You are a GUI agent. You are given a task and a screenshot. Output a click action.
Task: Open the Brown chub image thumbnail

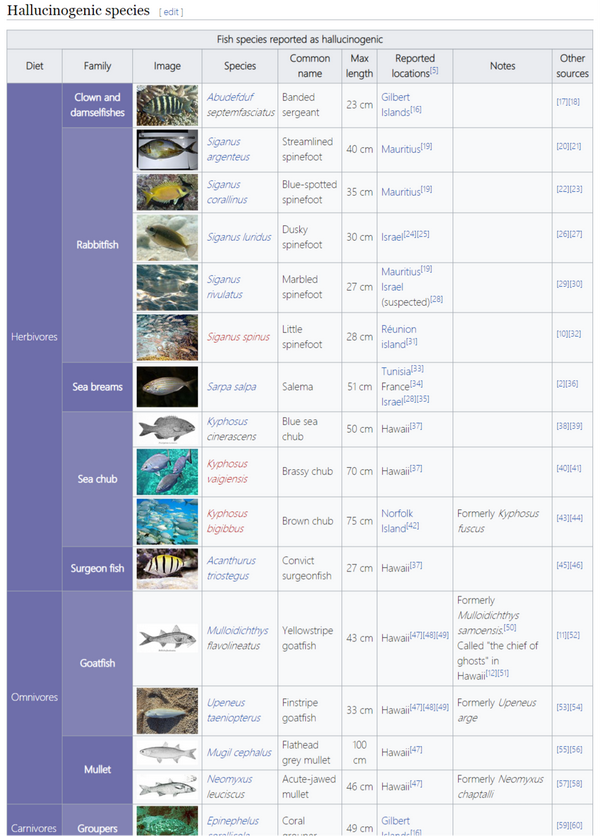click(167, 521)
